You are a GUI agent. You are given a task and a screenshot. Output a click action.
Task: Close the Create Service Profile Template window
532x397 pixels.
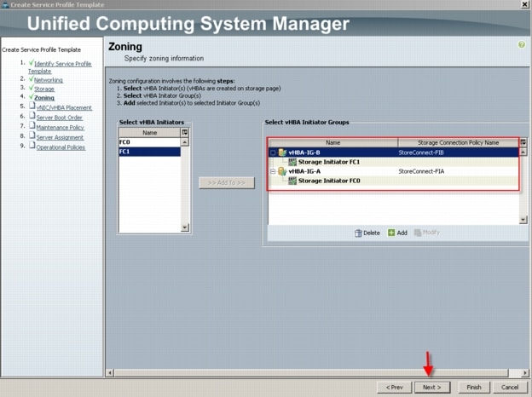point(524,4)
